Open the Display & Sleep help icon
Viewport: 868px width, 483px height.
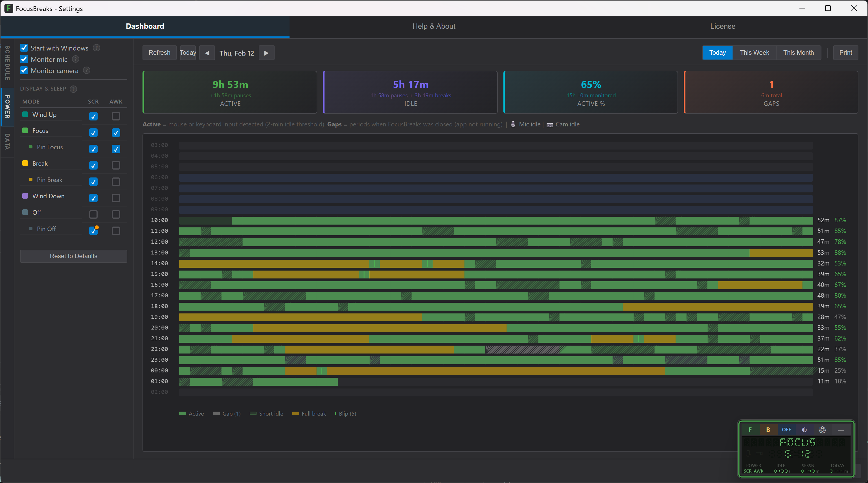73,89
